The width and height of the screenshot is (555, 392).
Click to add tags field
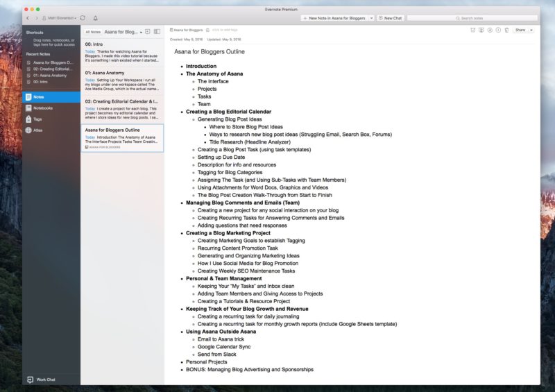tap(225, 30)
